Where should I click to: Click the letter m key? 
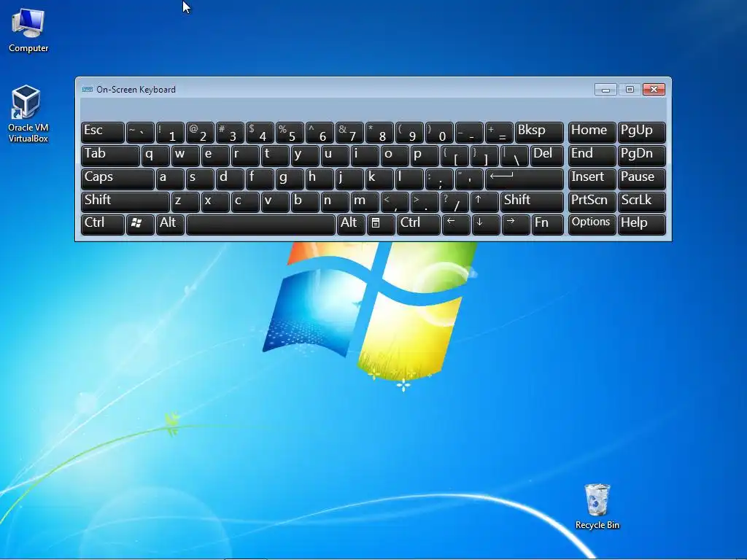(x=365, y=201)
